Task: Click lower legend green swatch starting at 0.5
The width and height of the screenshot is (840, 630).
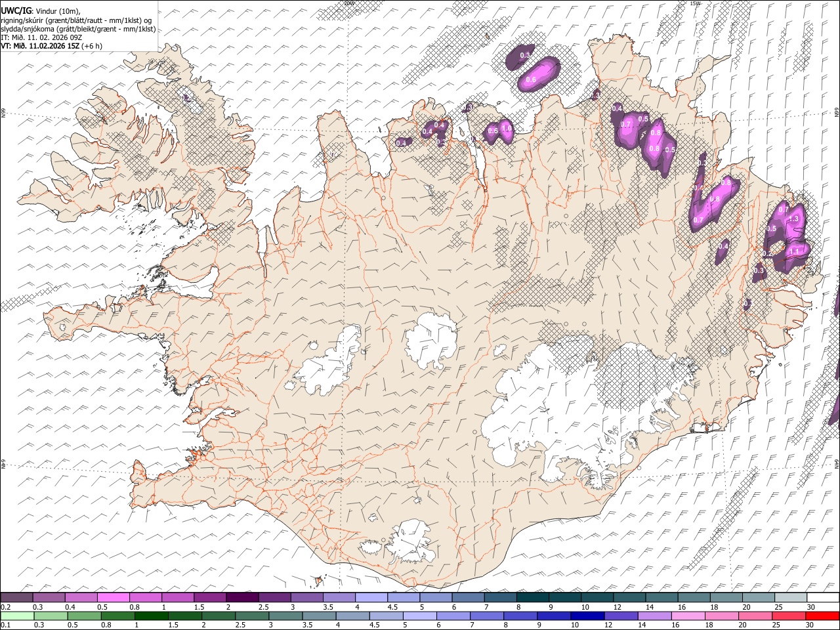Action: 85,616
